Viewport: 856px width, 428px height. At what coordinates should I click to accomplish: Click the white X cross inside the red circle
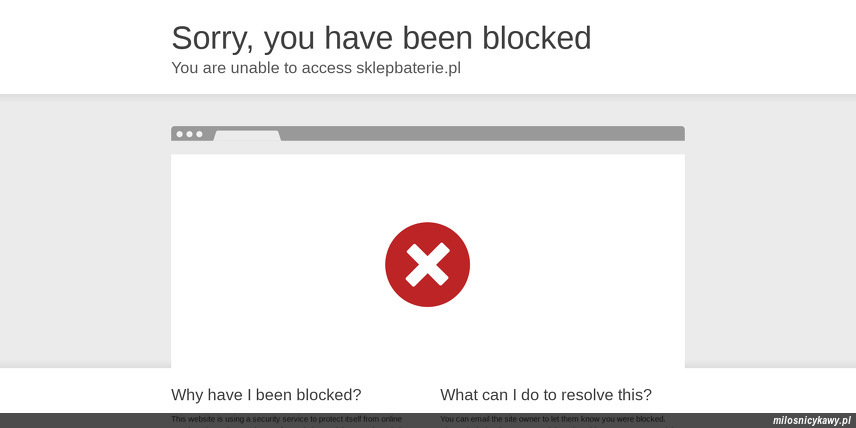(427, 264)
